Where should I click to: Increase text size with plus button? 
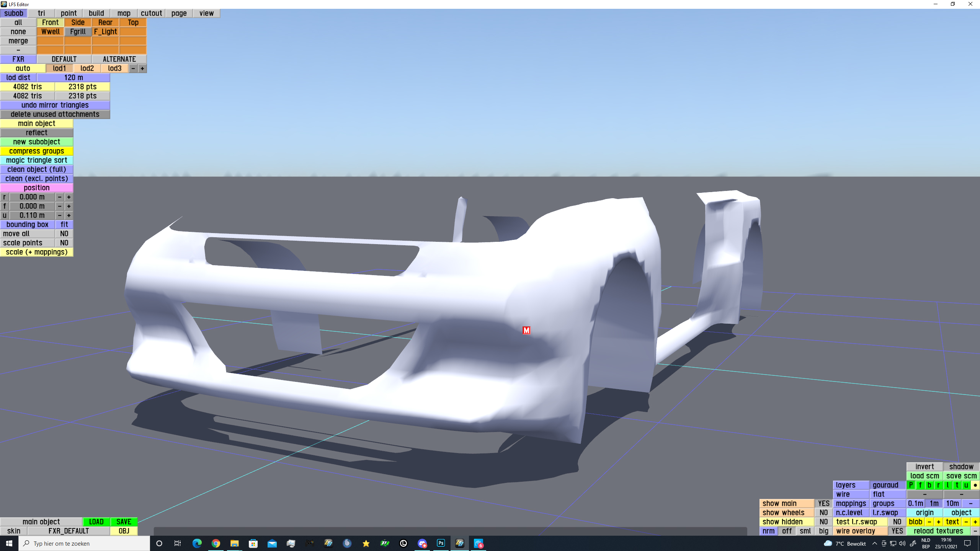(975, 522)
